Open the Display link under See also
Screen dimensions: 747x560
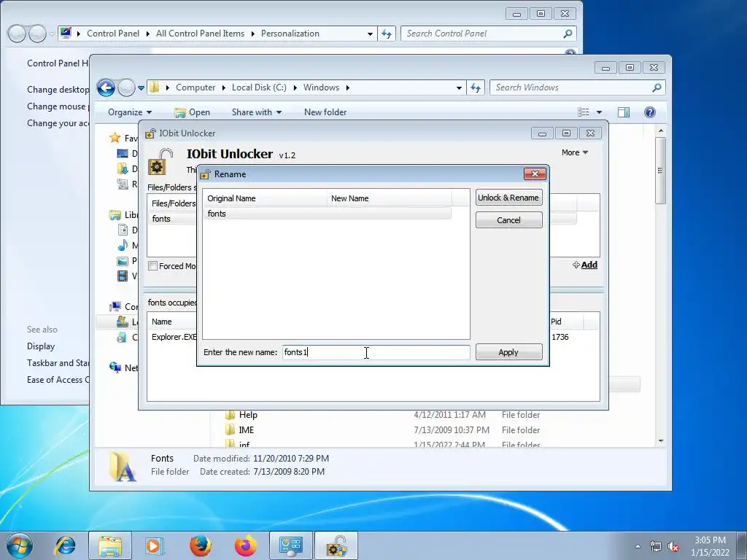click(x=41, y=346)
